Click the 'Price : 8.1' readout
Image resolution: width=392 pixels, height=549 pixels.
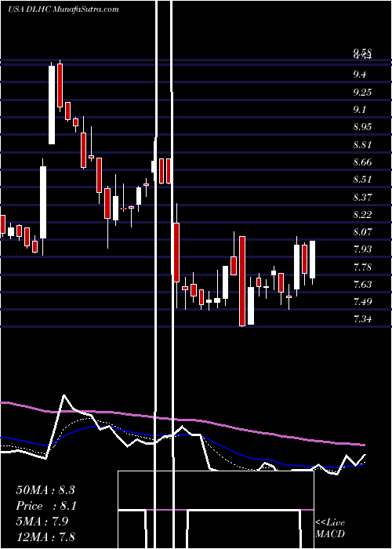click(46, 506)
